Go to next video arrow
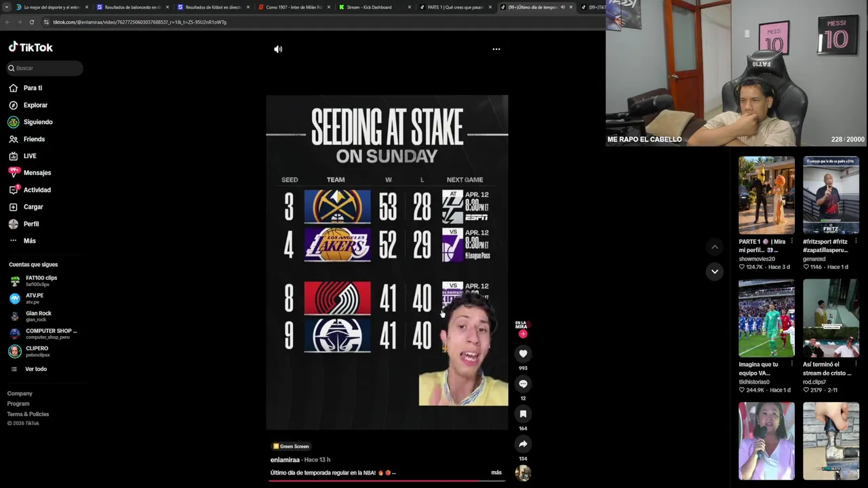This screenshot has height=488, width=868. coord(715,271)
